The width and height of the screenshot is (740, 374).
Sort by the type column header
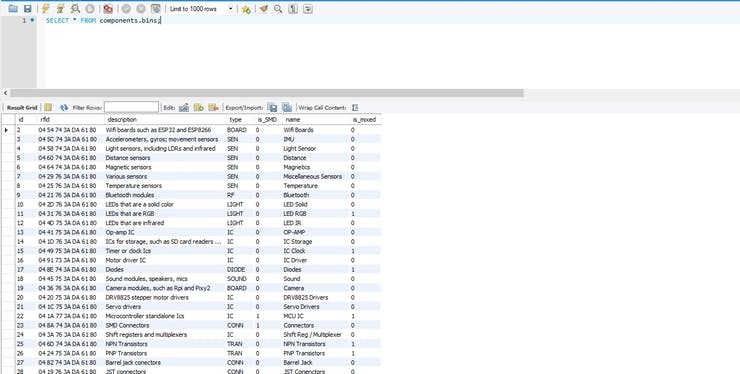240,119
